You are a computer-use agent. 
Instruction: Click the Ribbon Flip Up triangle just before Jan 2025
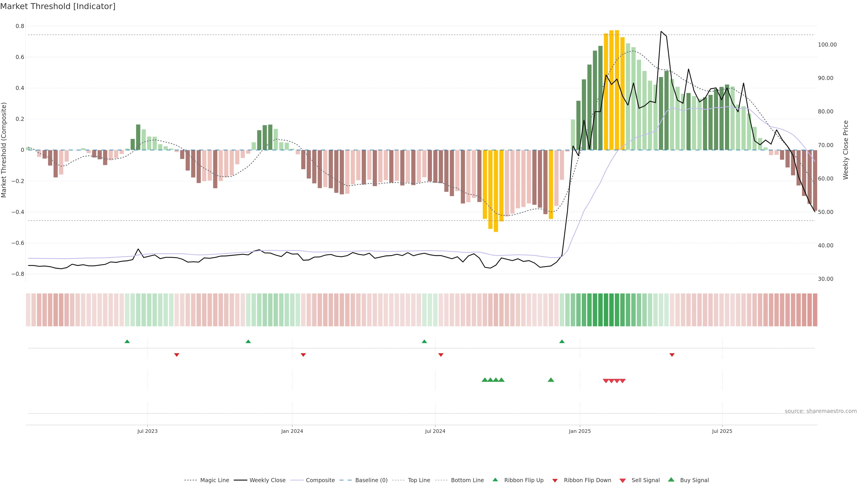click(x=562, y=342)
